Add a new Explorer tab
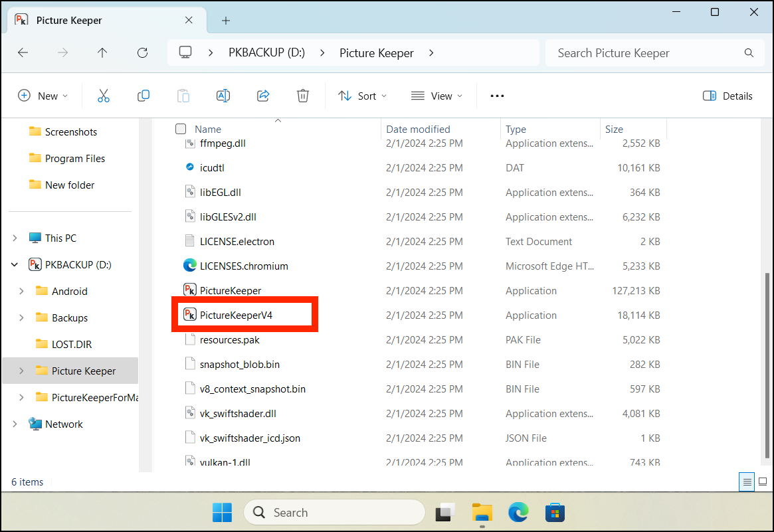 [x=226, y=21]
